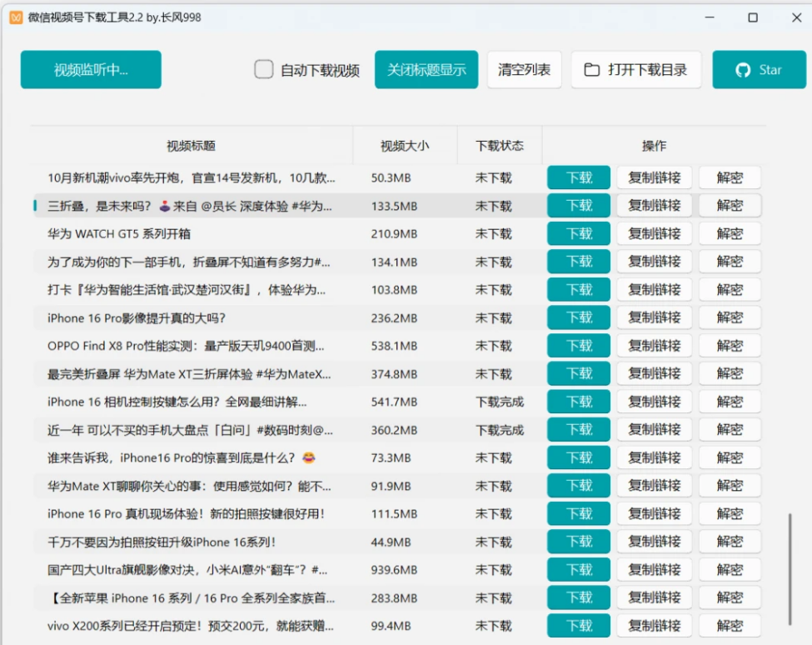Decrypt the 283.8MB video
Image resolution: width=812 pixels, height=645 pixels.
[x=730, y=597]
